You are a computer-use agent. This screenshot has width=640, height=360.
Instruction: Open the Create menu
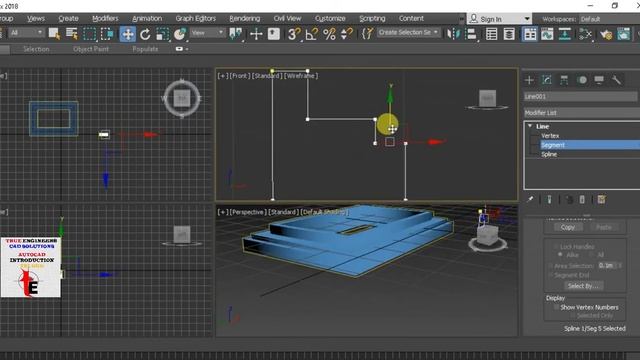pyautogui.click(x=68, y=18)
